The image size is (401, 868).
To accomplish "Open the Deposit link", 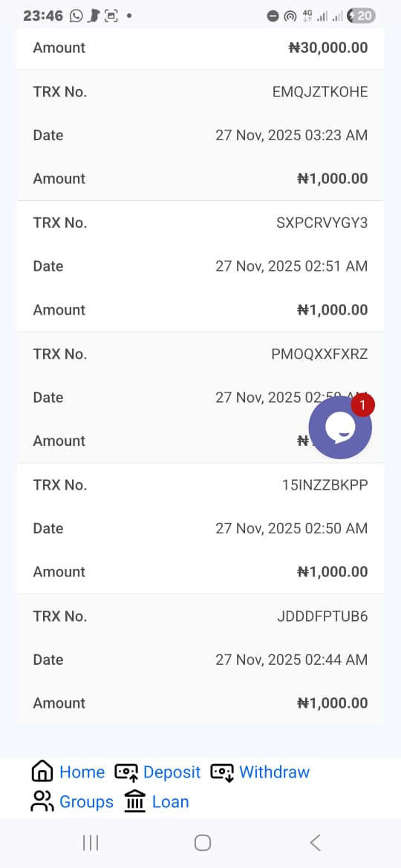I will 172,772.
